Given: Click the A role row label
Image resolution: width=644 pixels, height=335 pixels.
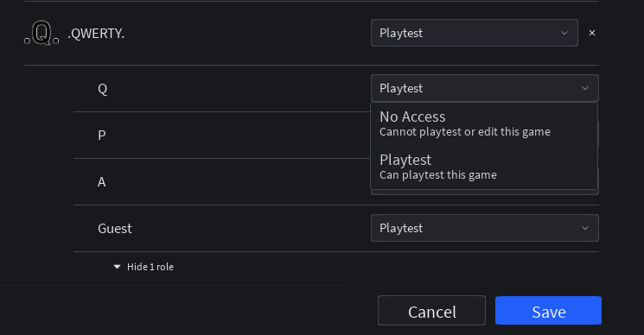Looking at the screenshot, I should 101,181.
